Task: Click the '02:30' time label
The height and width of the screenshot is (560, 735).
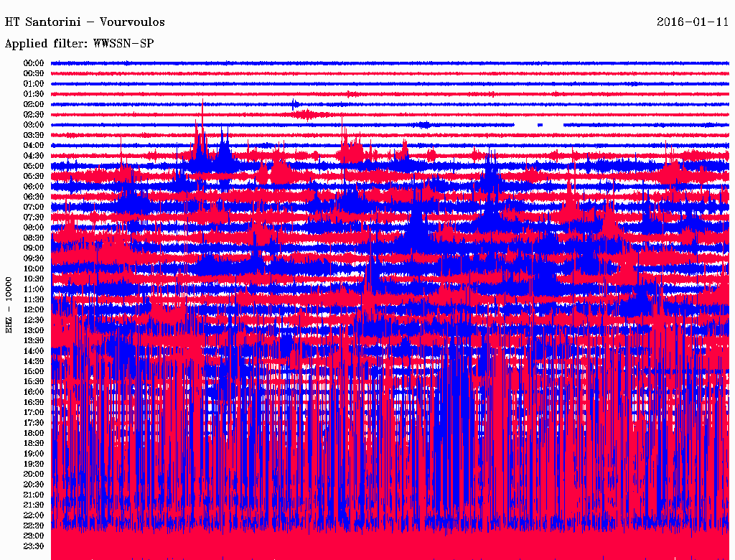Action: pyautogui.click(x=34, y=115)
